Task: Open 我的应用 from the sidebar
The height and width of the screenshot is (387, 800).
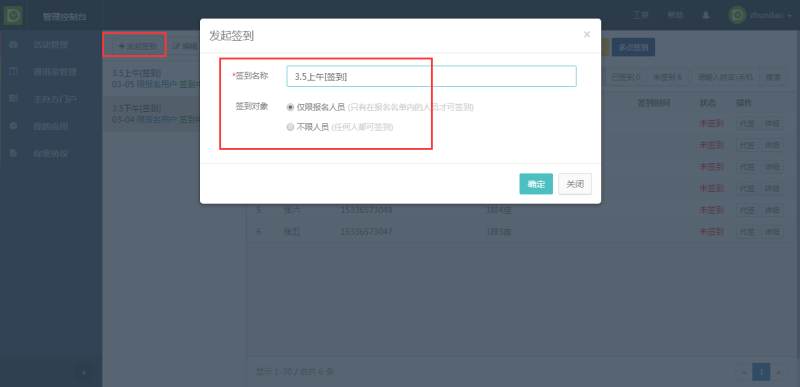Action: point(51,126)
